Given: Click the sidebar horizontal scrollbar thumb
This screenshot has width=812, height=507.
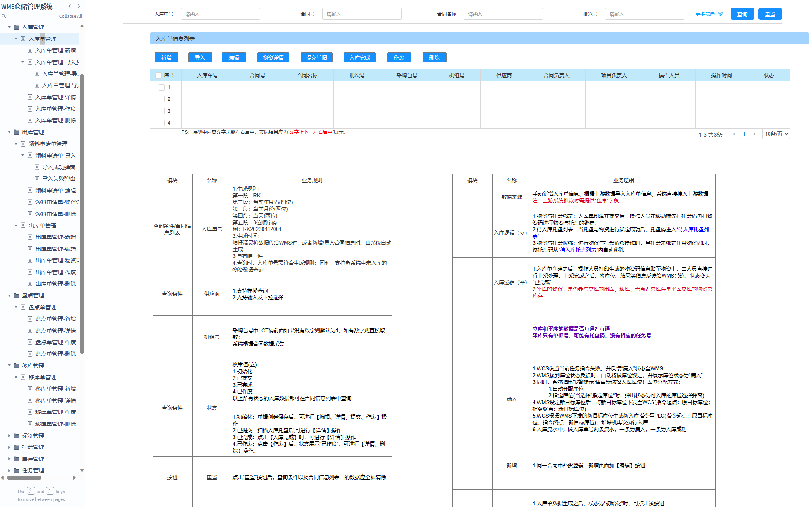Looking at the screenshot, I should 24,478.
